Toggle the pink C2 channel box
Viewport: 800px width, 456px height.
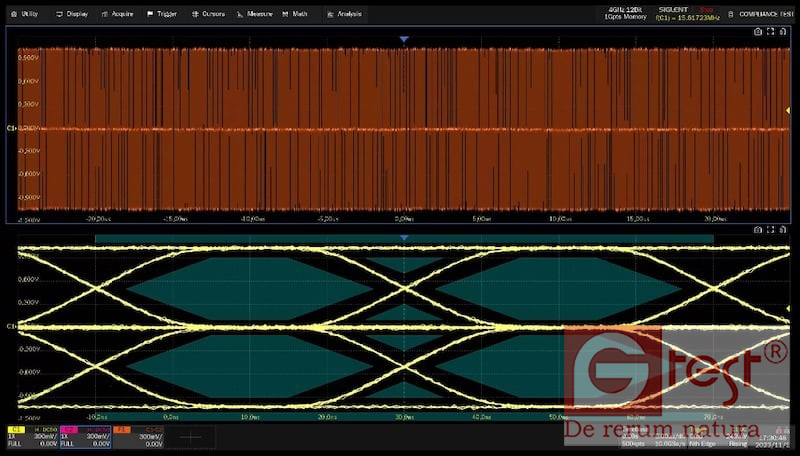[83, 436]
